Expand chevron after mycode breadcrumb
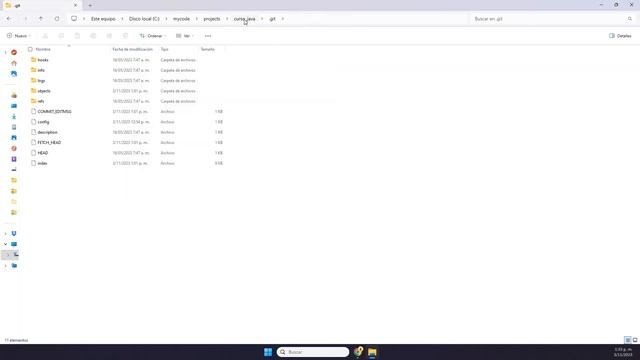Image resolution: width=640 pixels, height=360 pixels. click(x=196, y=19)
